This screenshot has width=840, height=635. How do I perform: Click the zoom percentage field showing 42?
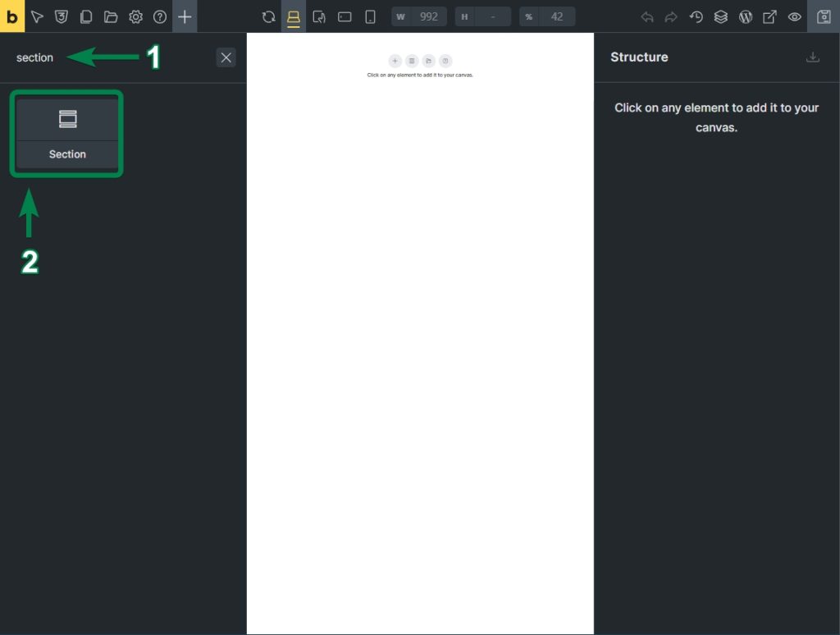556,16
